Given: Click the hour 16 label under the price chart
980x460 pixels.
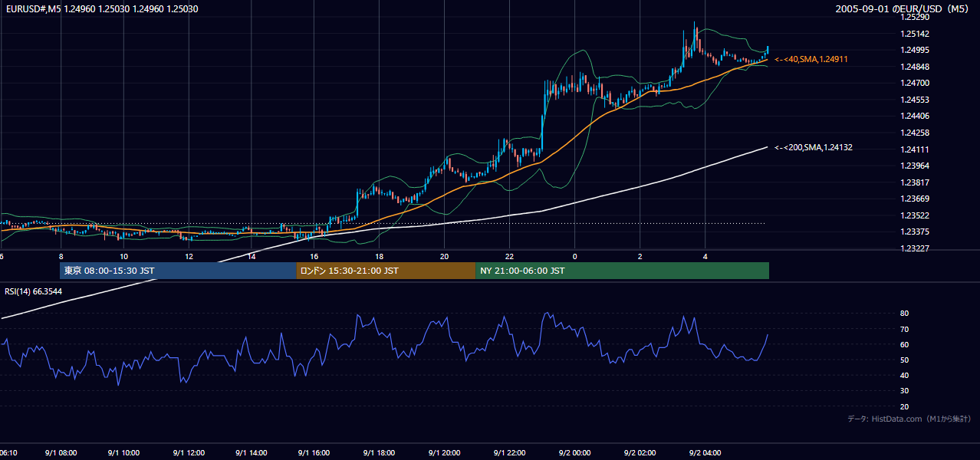Looking at the screenshot, I should [314, 256].
